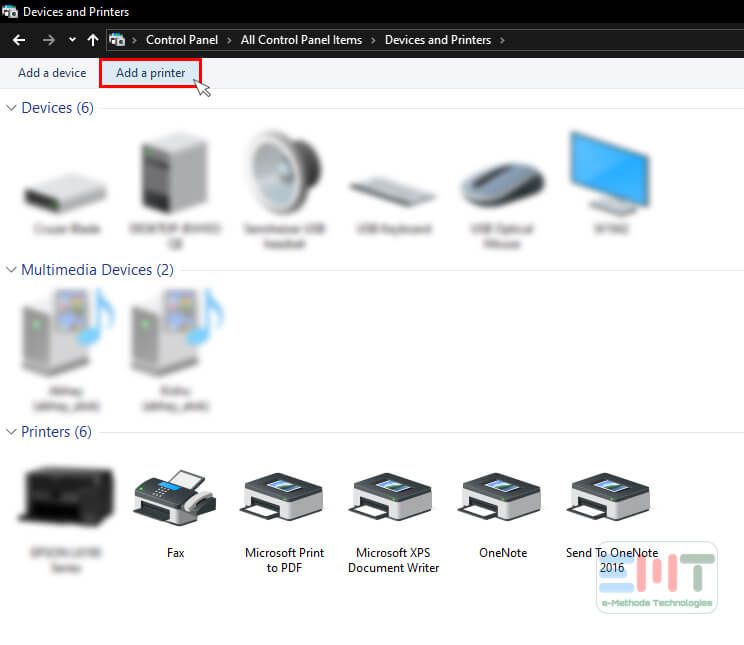Collapse the Multimedia Devices (2) group
744x645 pixels.
click(12, 270)
